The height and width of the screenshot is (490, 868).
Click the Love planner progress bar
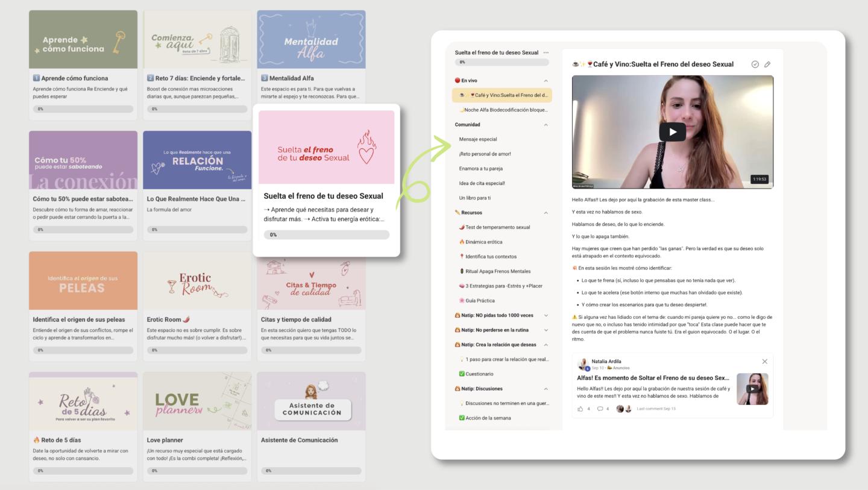[197, 471]
